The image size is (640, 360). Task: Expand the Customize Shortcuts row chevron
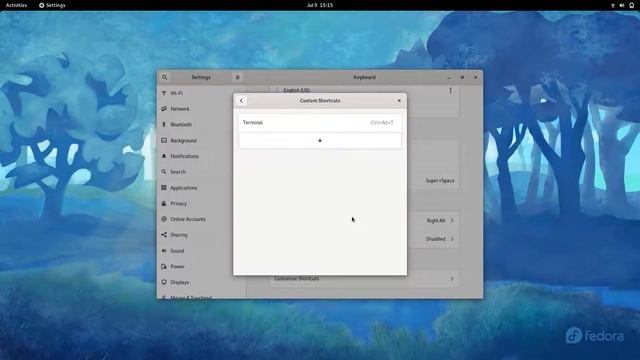pos(452,278)
